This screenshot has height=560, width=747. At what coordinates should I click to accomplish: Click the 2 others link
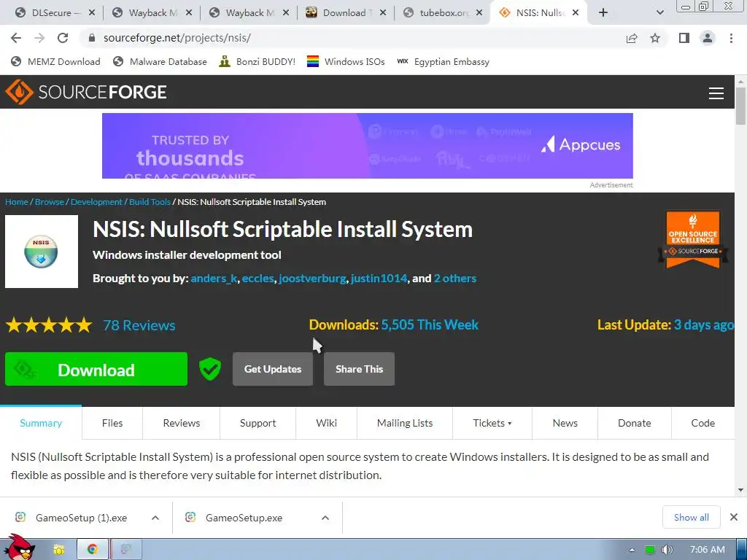455,279
